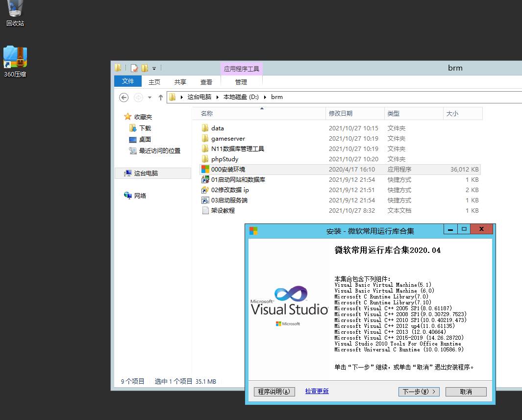Click the 9 个项目 status bar text
Viewport: 522px width, 420px height.
132,381
